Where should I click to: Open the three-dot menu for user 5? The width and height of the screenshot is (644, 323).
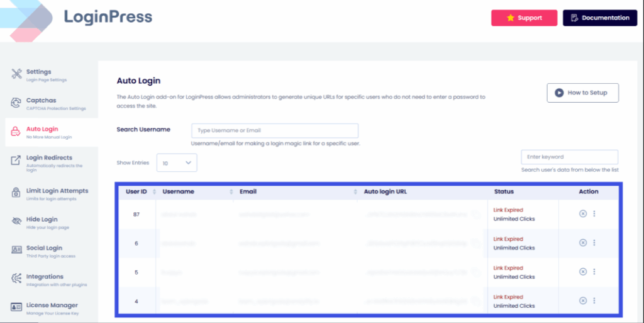click(594, 271)
